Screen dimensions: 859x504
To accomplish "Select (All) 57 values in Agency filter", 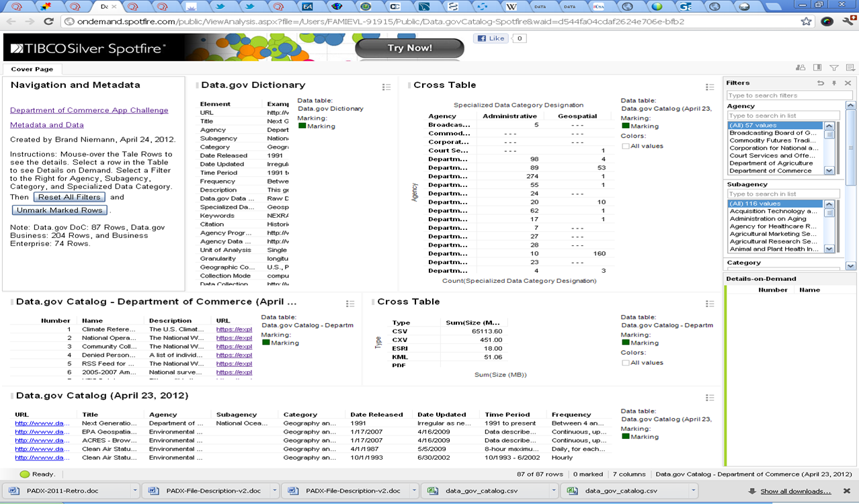I will (x=775, y=126).
